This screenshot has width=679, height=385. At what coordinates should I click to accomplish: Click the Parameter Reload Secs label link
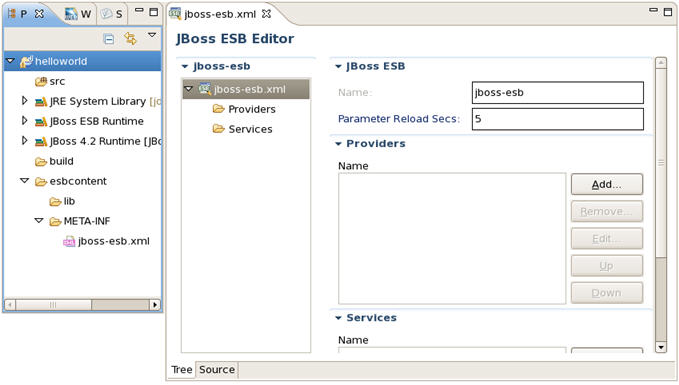tap(398, 119)
